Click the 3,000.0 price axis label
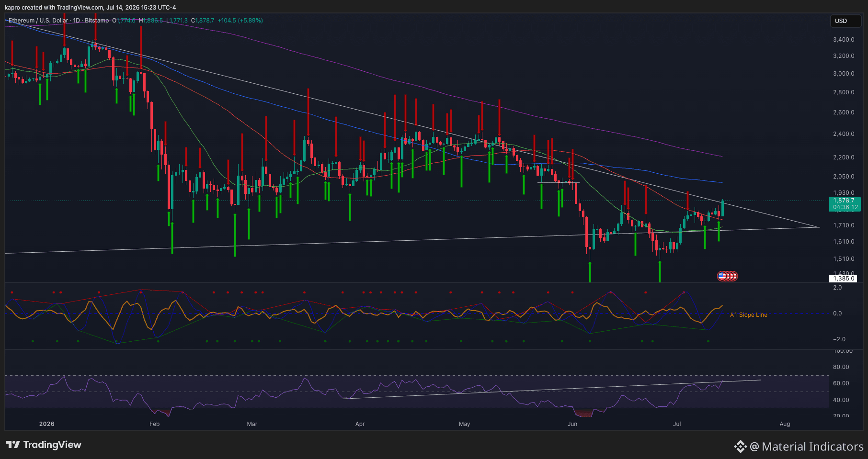This screenshot has height=459, width=868. point(844,74)
